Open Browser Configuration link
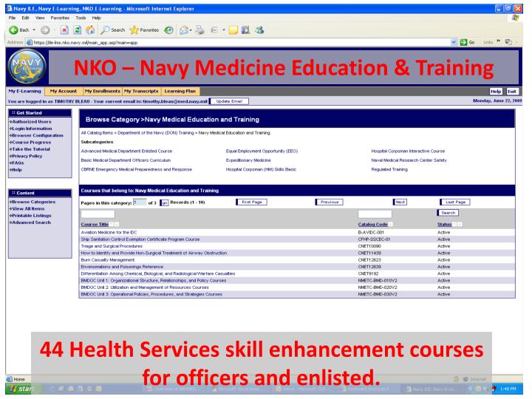The width and height of the screenshot is (532, 399). tap(37, 135)
